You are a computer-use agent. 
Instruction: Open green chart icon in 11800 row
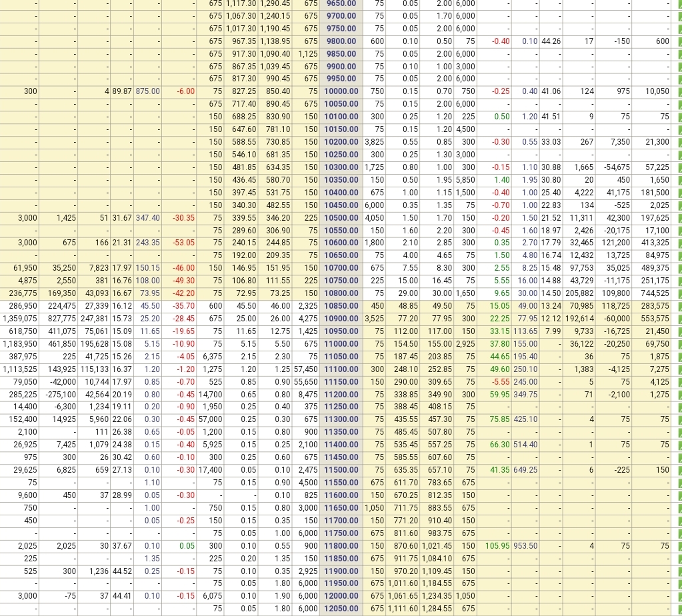coord(679,546)
